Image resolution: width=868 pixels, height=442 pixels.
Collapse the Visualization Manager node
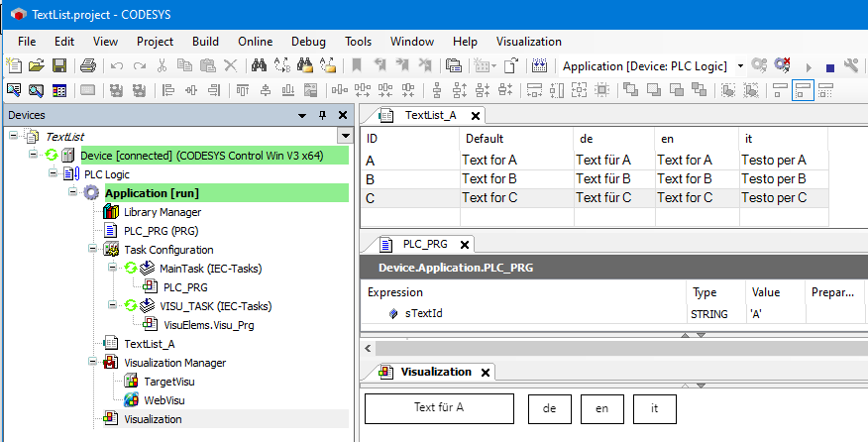(x=93, y=363)
